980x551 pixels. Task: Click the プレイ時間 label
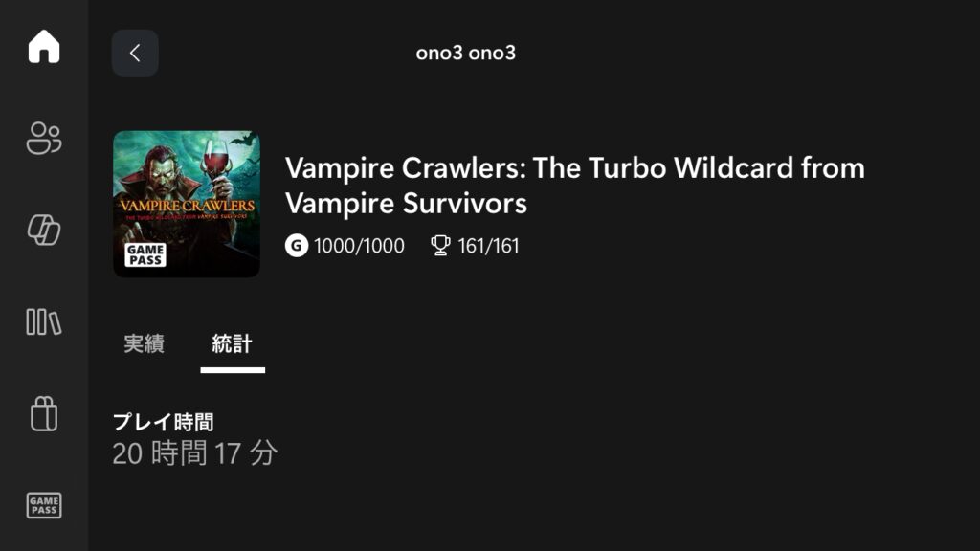(x=163, y=421)
